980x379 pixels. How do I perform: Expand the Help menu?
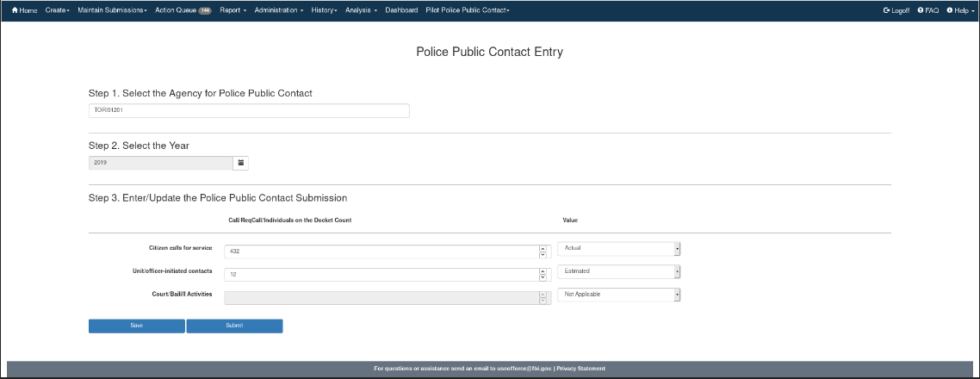point(959,10)
